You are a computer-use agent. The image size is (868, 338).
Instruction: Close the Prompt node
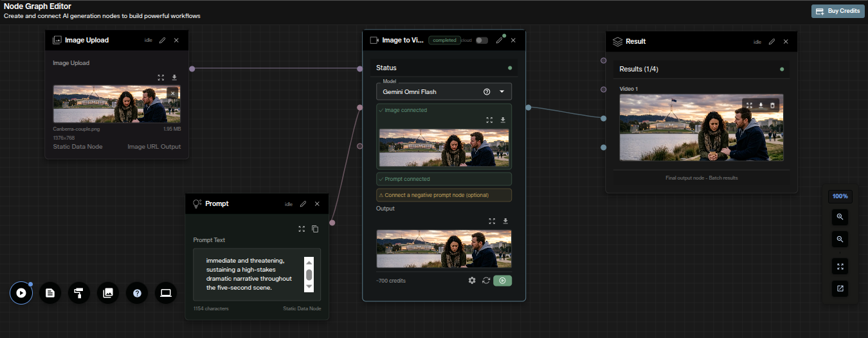coord(317,203)
